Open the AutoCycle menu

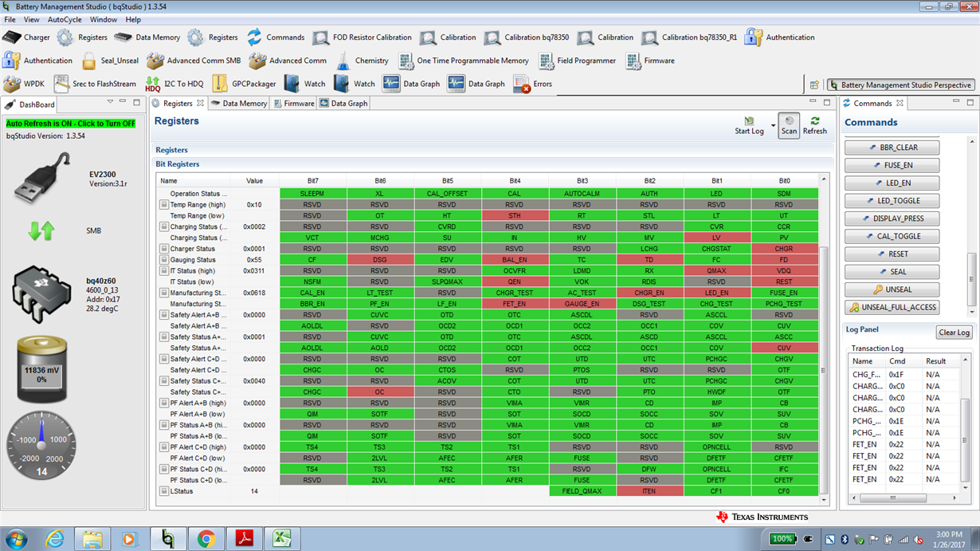[65, 19]
